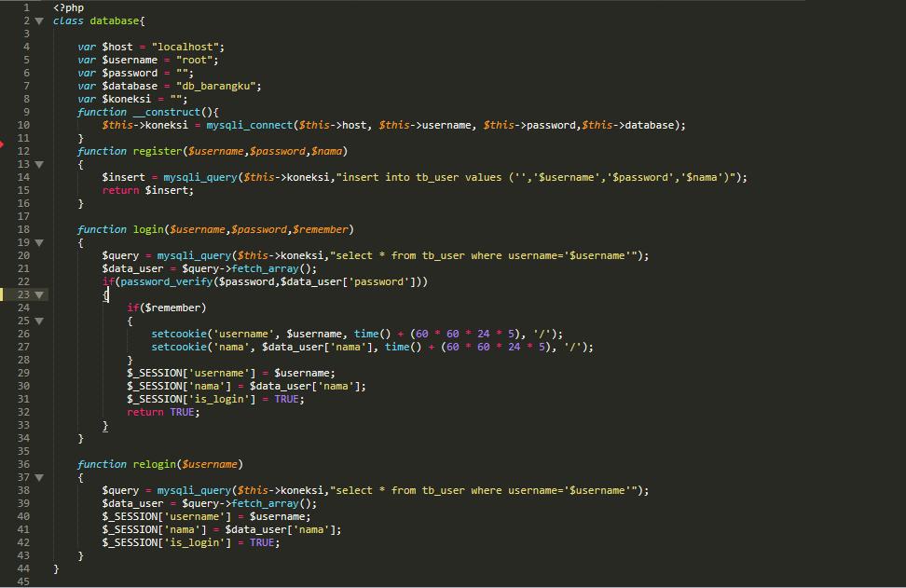Click "$_SESSION['username']" on line 40

click(x=167, y=517)
